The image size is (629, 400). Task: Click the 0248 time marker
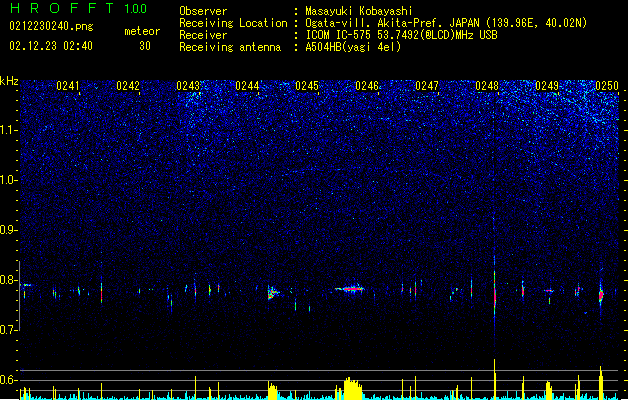coord(487,86)
